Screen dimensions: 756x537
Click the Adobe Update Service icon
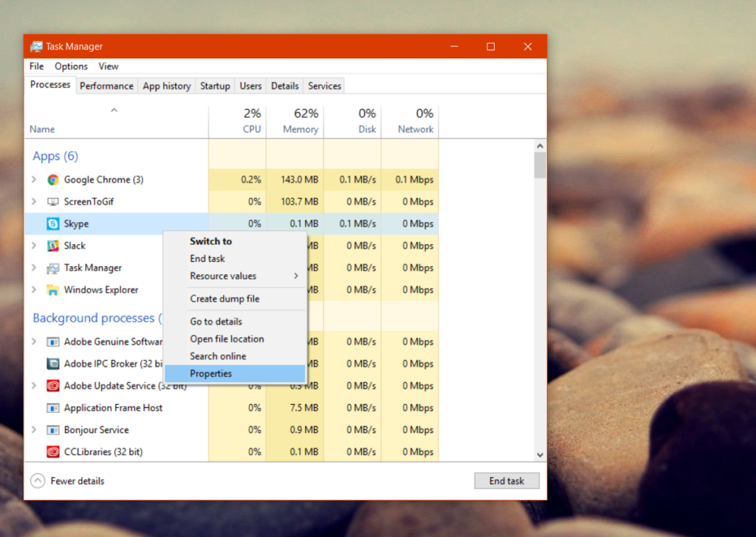[52, 385]
